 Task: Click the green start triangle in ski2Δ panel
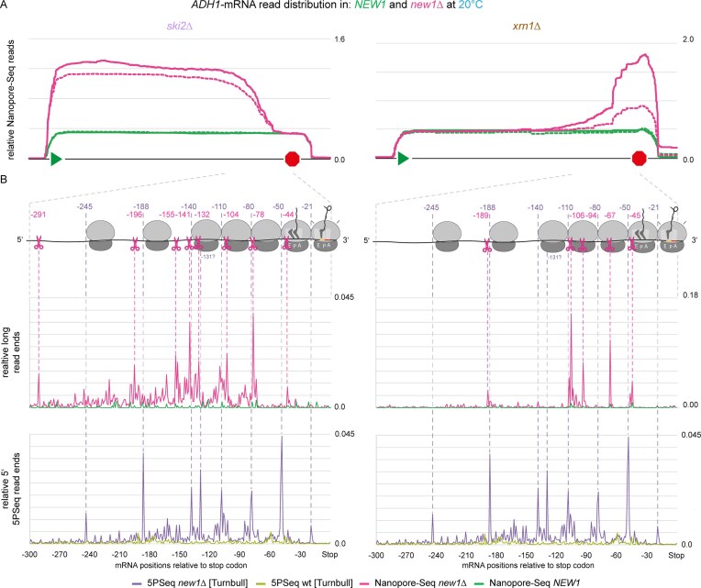[x=56, y=159]
